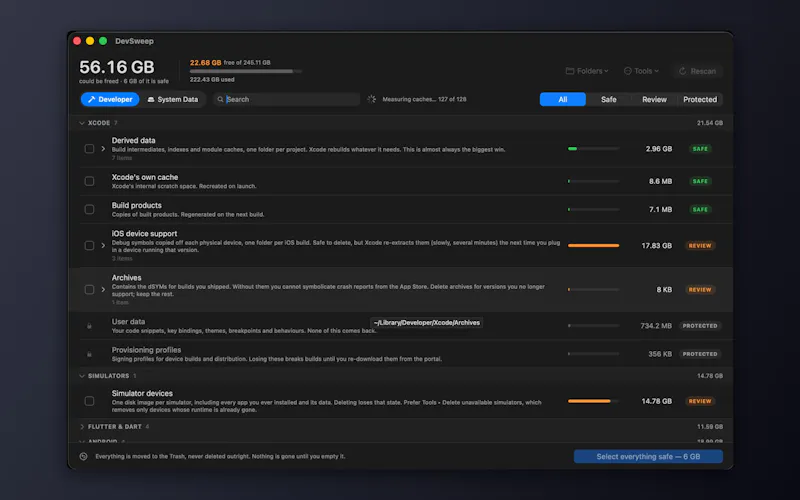Screen dimensions: 800x500
Task: Click the Xcode's own cache title
Action: (x=145, y=177)
